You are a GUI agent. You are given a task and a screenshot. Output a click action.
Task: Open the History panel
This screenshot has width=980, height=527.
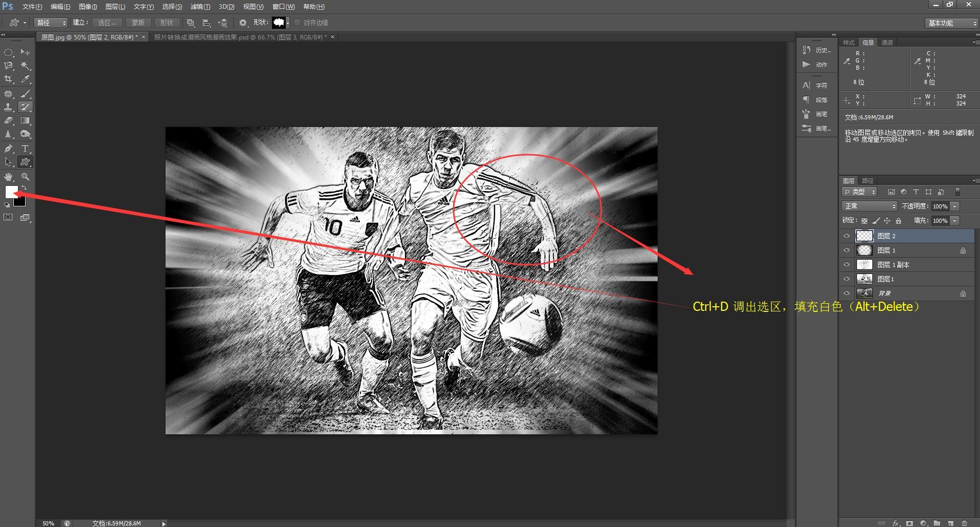tap(816, 50)
